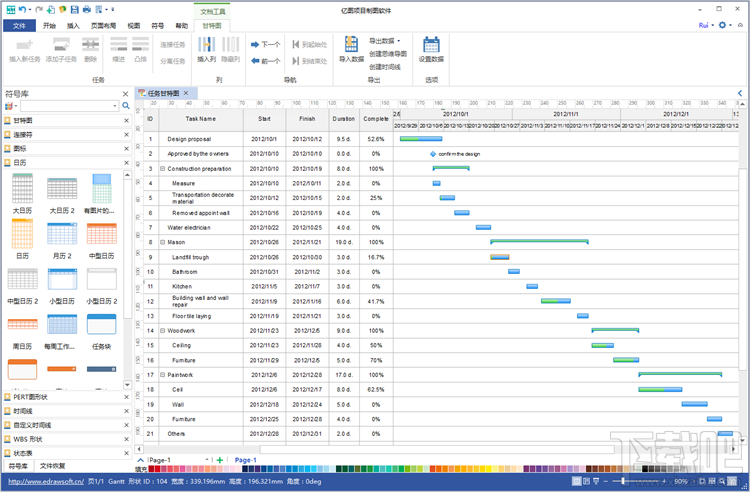Screen dimensions: 750x492
Task: Click the Open folder icon in title bar
Action: coord(63,10)
